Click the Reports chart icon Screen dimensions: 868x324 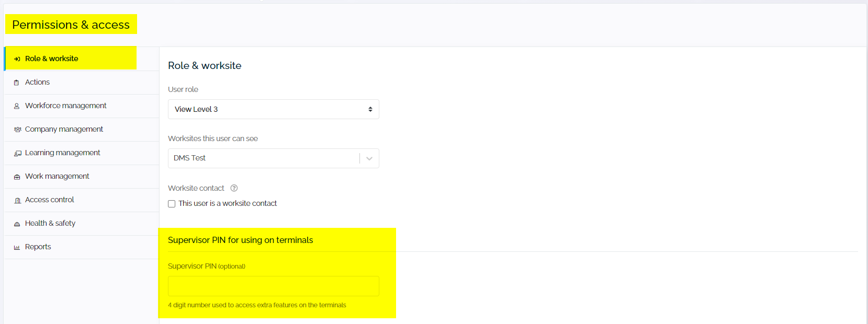17,247
